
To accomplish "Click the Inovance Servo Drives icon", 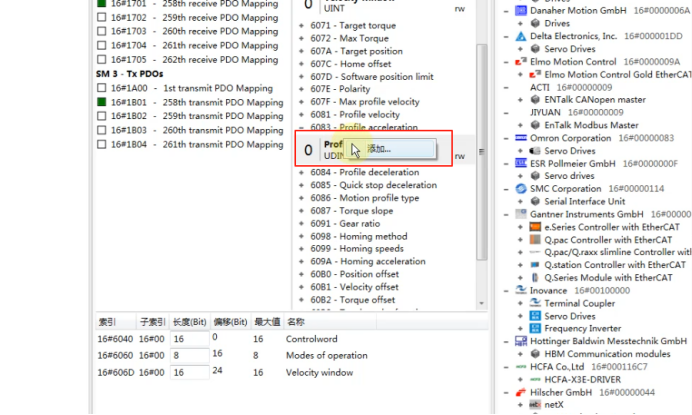I will point(535,316).
